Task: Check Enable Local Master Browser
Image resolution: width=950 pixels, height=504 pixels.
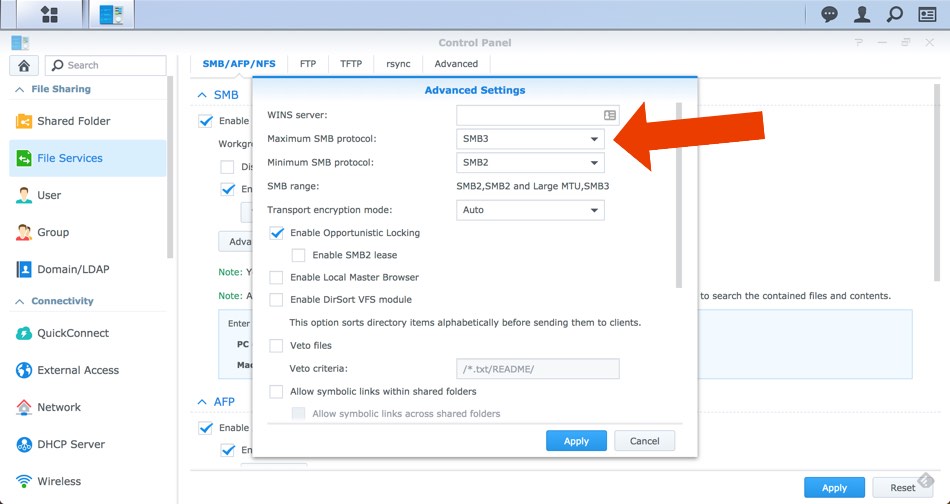Action: 276,277
